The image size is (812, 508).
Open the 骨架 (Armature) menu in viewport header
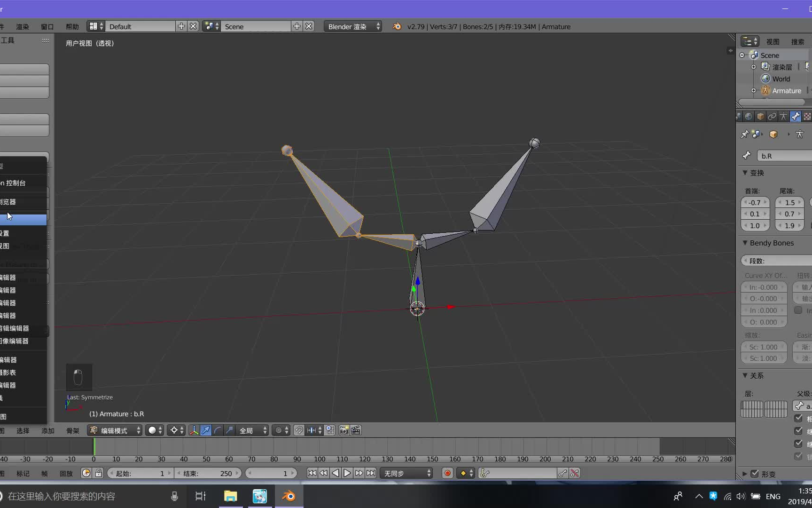click(x=72, y=431)
